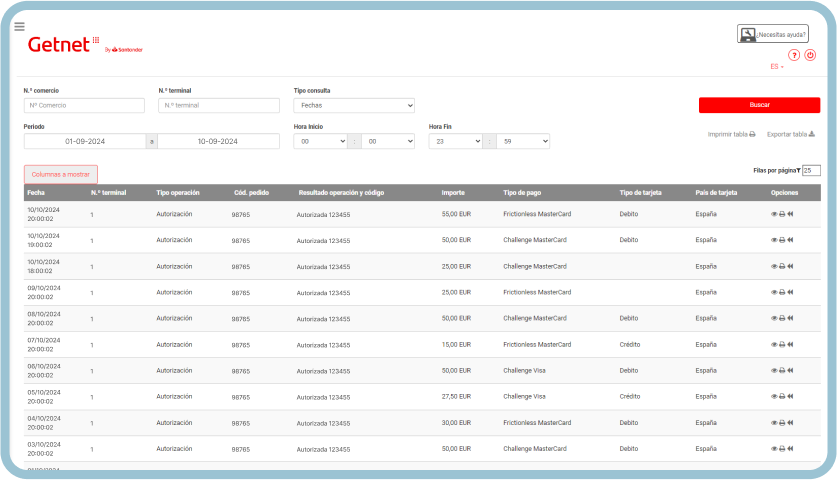Open the Tipo consulta dropdown
The image size is (837, 480).
(x=353, y=105)
